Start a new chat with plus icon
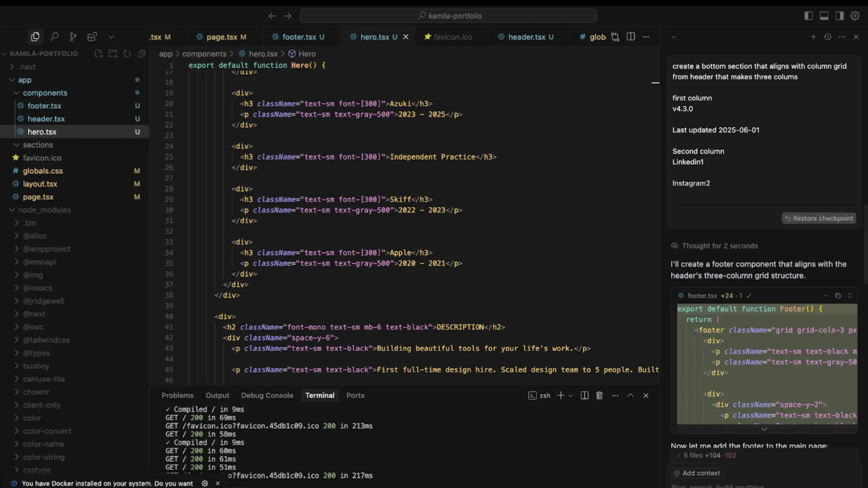Screen dimensions: 868x488 (x=813, y=37)
